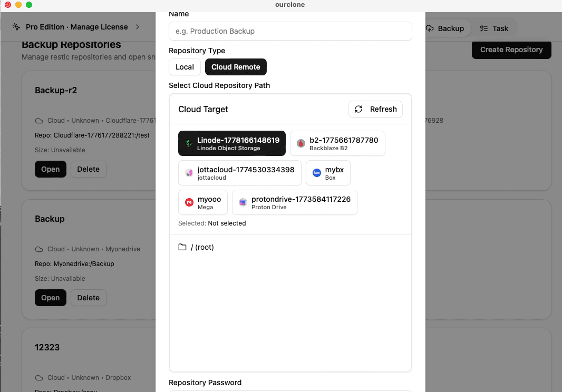Close window with red button
This screenshot has height=392, width=562.
[8, 5]
